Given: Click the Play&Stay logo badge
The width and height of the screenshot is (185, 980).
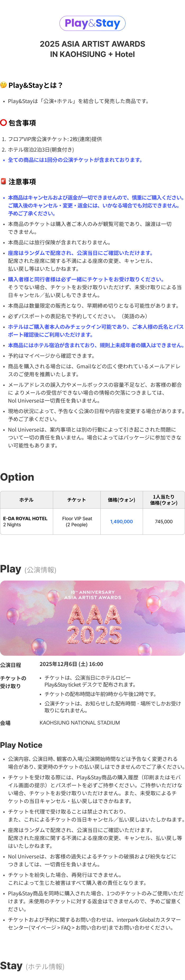Looking at the screenshot, I should click(x=92, y=23).
